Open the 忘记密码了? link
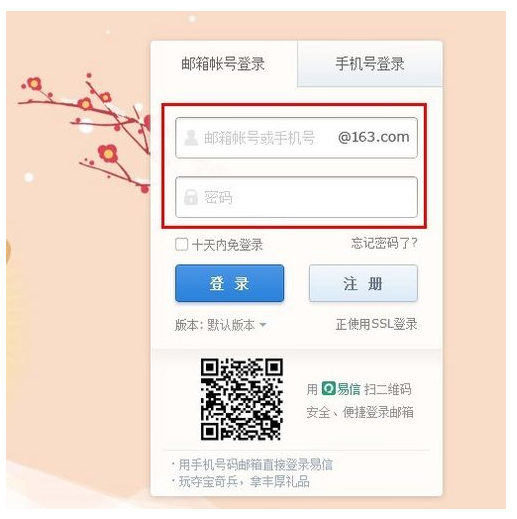This screenshot has height=519, width=517. pos(384,243)
